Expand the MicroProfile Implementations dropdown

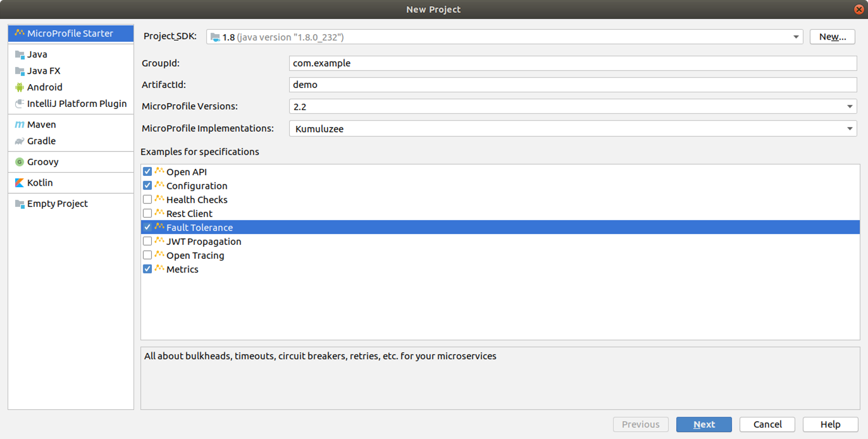tap(850, 129)
